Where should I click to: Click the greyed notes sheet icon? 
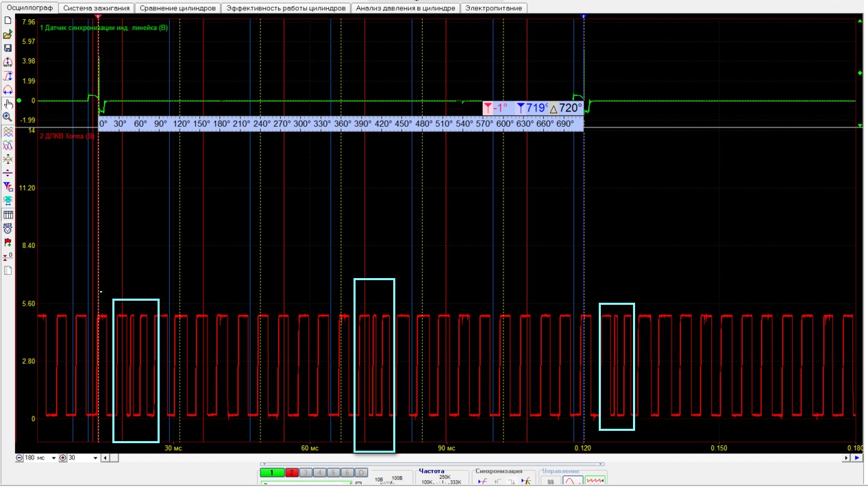click(x=8, y=270)
